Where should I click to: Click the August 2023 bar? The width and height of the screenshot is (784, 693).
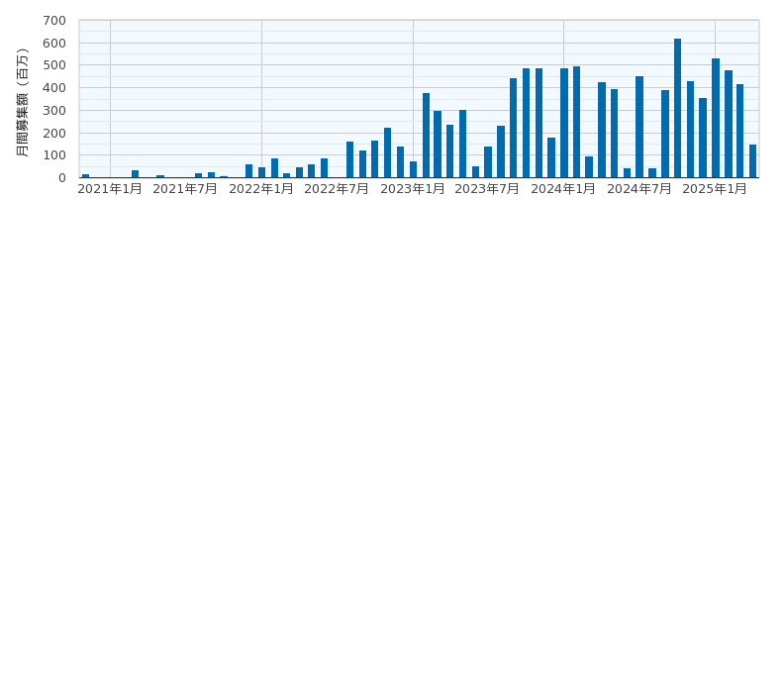pos(501,151)
